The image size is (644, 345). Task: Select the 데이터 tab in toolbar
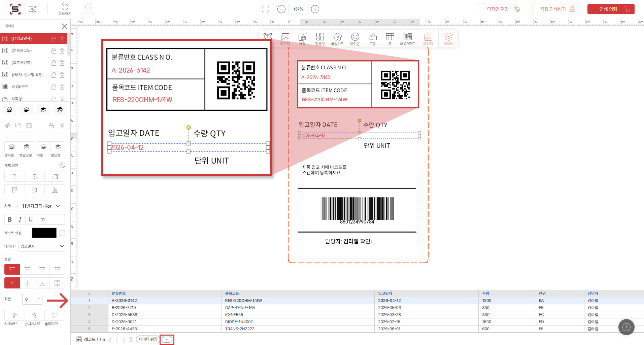pyautogui.click(x=428, y=39)
